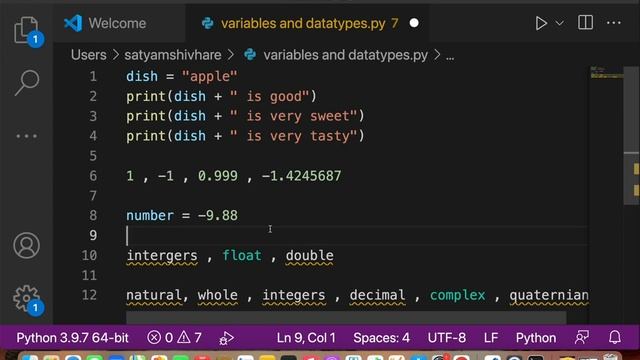Go to line via Ln 9, Col 1
Image resolution: width=640 pixels, height=360 pixels.
(x=306, y=338)
